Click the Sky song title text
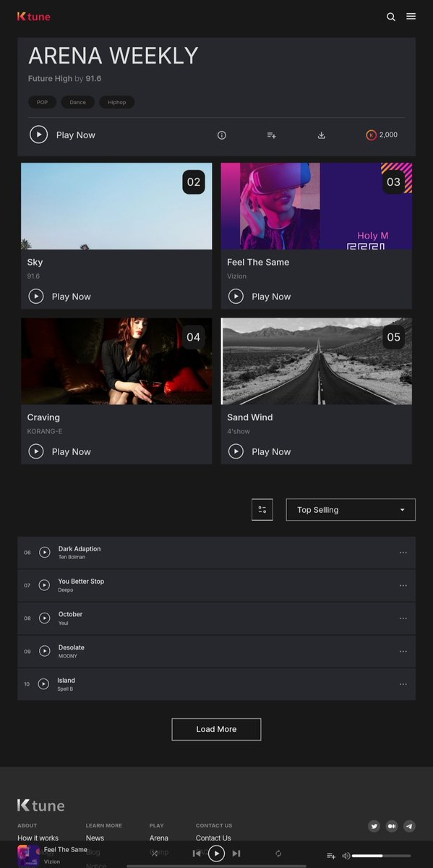The width and height of the screenshot is (433, 868). (x=35, y=263)
